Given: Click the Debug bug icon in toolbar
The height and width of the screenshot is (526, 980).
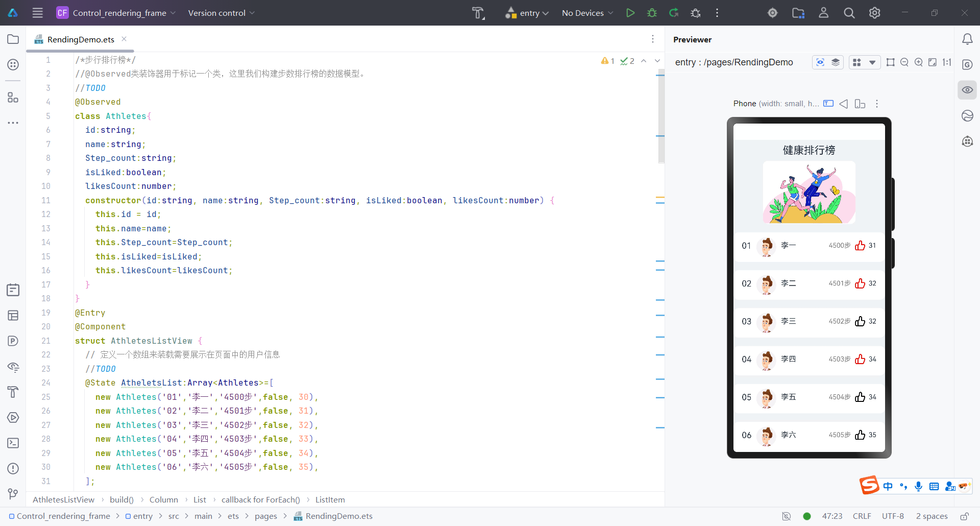Looking at the screenshot, I should pos(652,13).
